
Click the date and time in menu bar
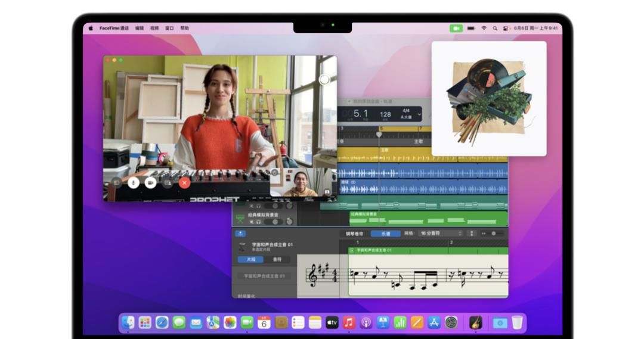click(x=535, y=29)
